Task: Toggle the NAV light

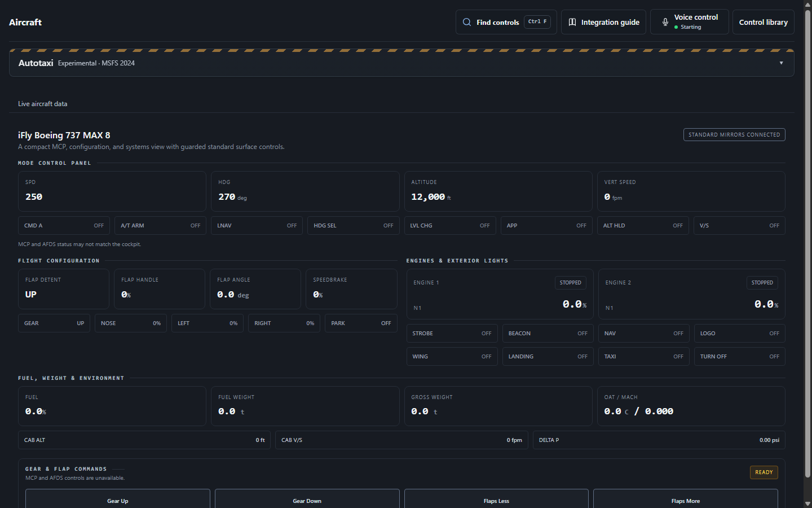Action: pyautogui.click(x=643, y=334)
